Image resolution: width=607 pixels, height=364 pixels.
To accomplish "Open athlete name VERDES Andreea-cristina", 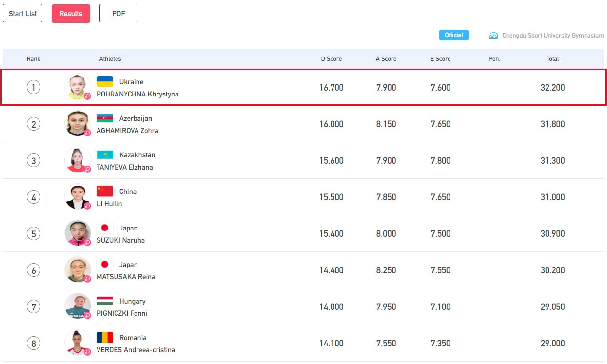I will coord(136,350).
